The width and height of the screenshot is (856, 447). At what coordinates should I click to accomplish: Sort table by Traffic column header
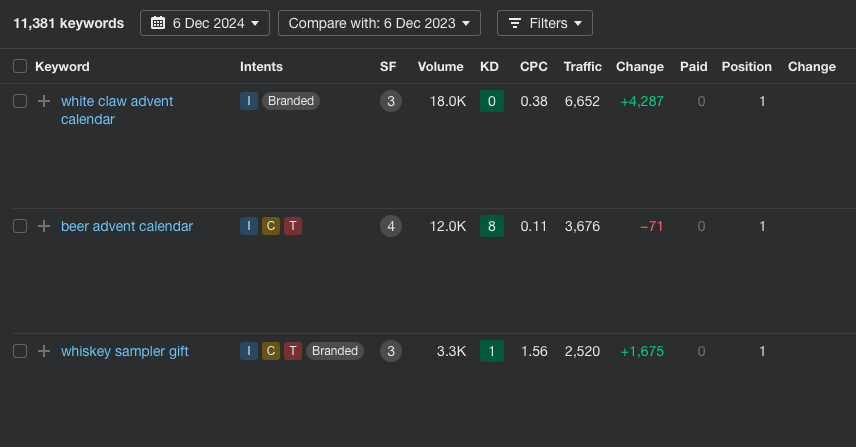point(582,67)
